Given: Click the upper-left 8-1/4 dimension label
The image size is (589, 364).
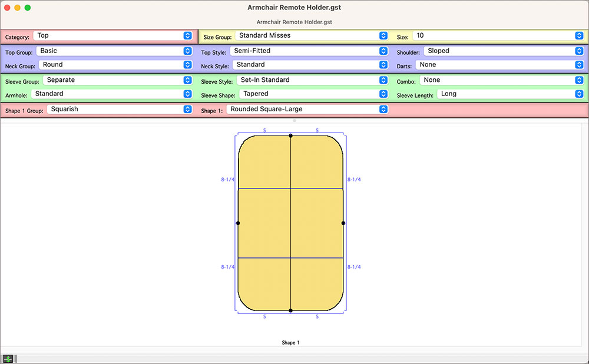Looking at the screenshot, I should (228, 180).
